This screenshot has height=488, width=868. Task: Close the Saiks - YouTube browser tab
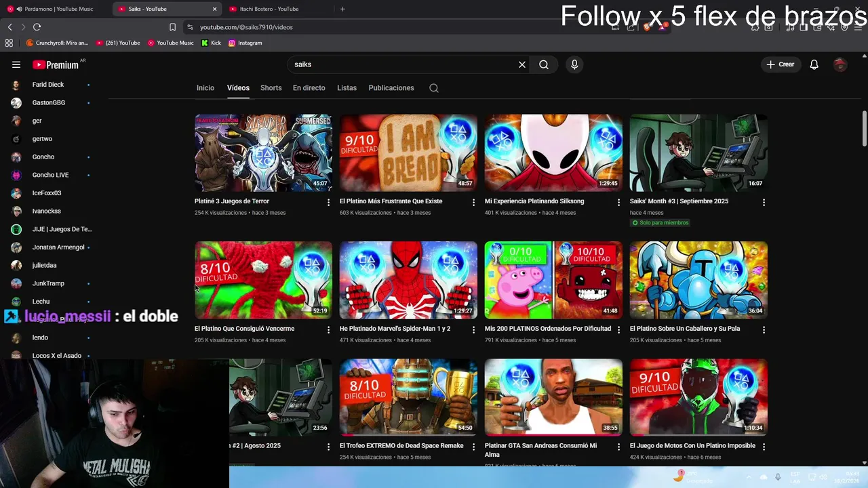tap(215, 9)
